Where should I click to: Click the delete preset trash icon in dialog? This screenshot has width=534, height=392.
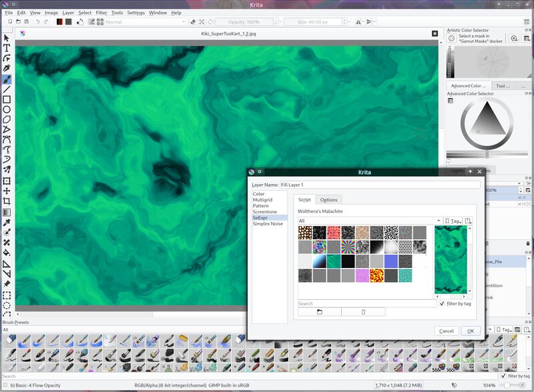point(363,312)
